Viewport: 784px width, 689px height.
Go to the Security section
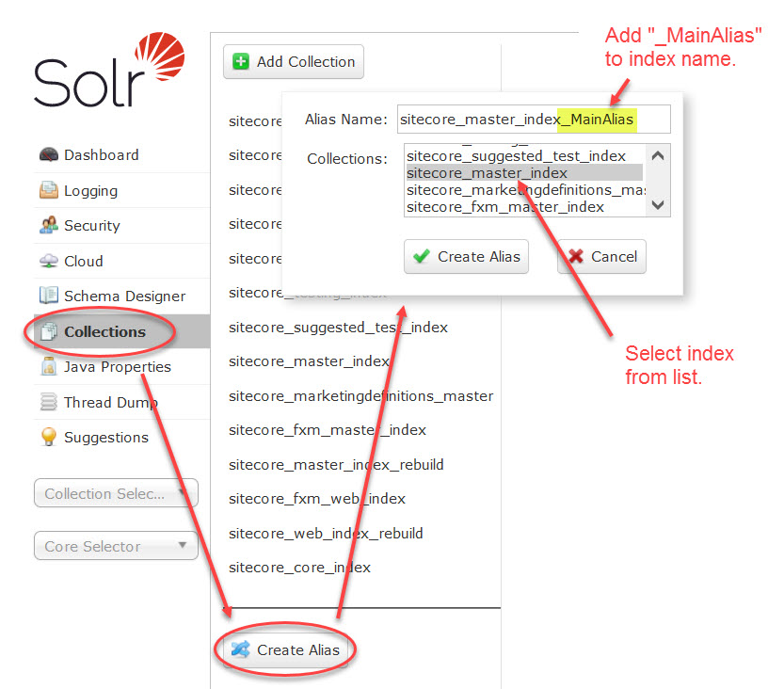coord(121,226)
